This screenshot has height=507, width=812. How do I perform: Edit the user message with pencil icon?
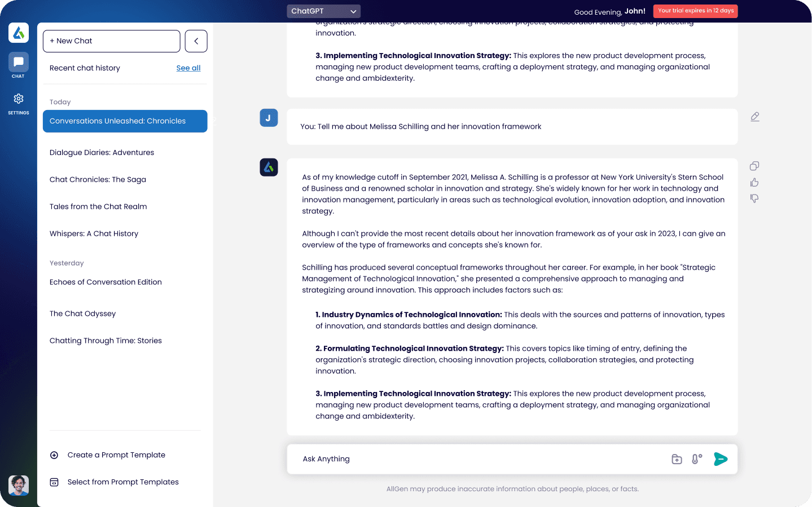(x=754, y=117)
